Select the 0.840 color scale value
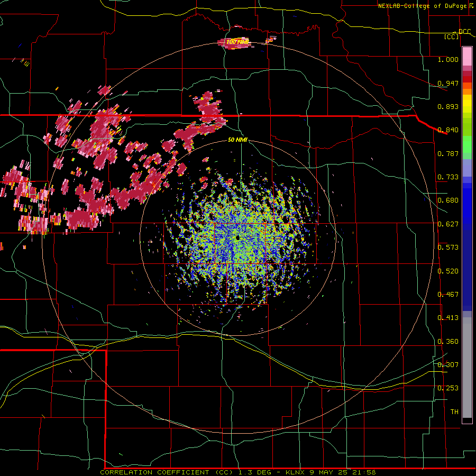The width and height of the screenshot is (476, 476). [x=448, y=130]
